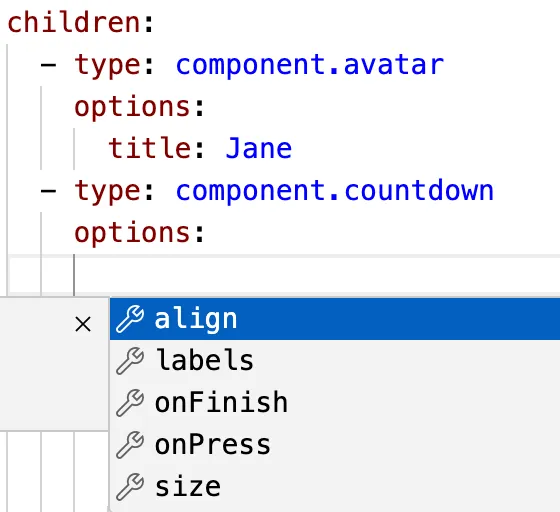Click the component.avatar type value
560x512 pixels.
(x=310, y=65)
